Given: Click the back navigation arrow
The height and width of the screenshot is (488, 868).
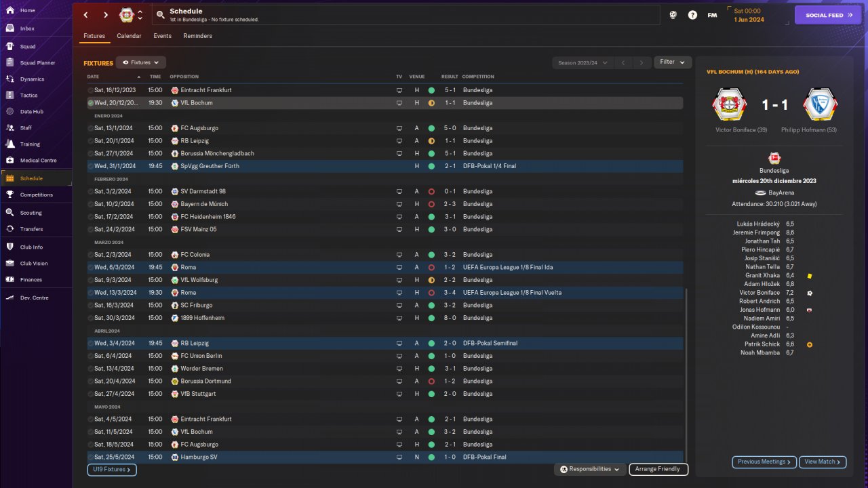Looking at the screenshot, I should (85, 15).
